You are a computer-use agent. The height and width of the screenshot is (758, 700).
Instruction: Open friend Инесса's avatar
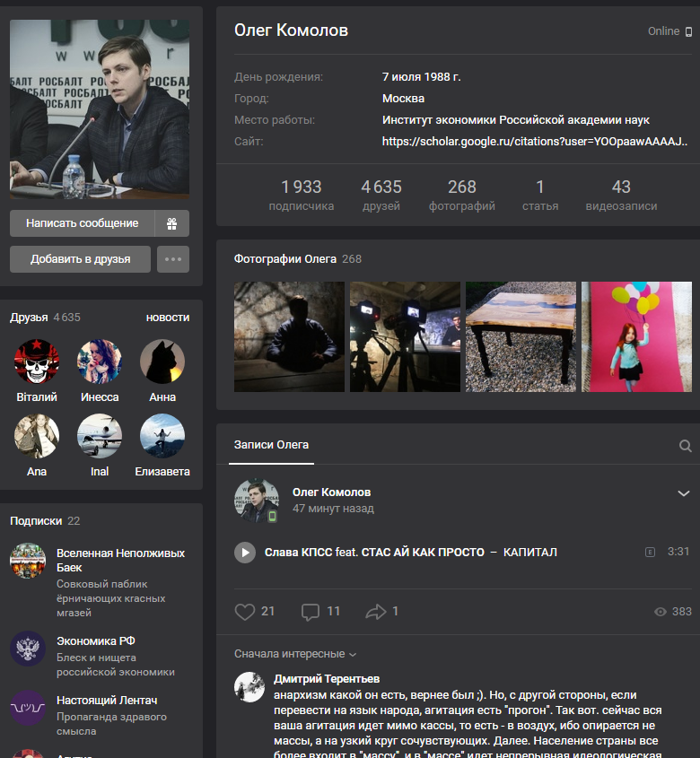[100, 362]
